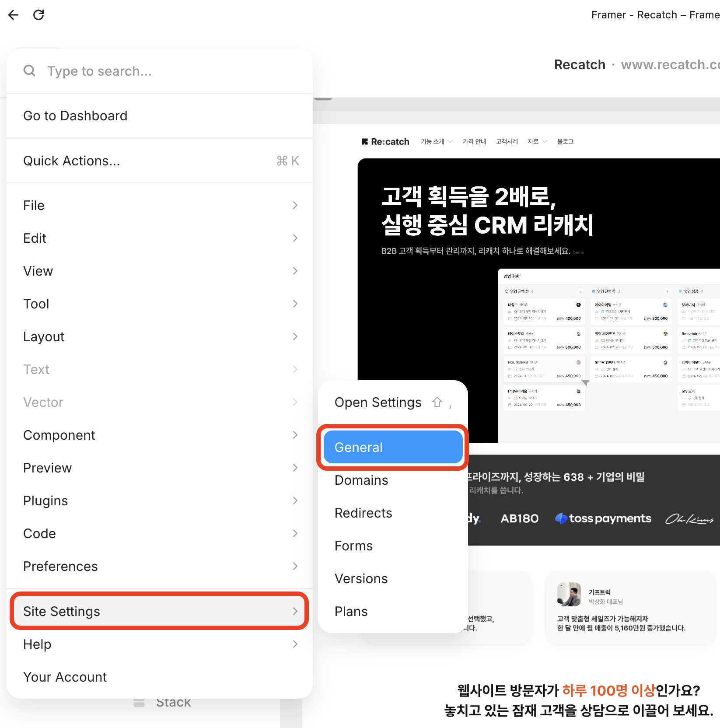Reload the page with refresh icon

coord(39,15)
